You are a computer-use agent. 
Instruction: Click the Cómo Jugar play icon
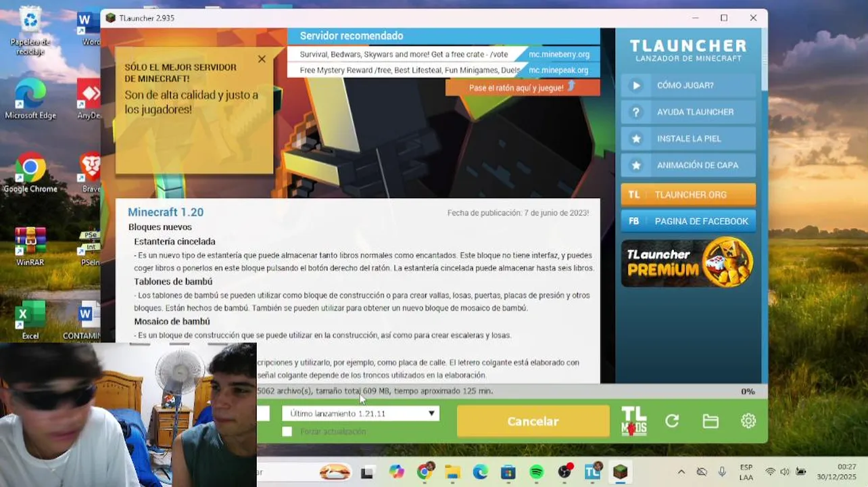[635, 85]
